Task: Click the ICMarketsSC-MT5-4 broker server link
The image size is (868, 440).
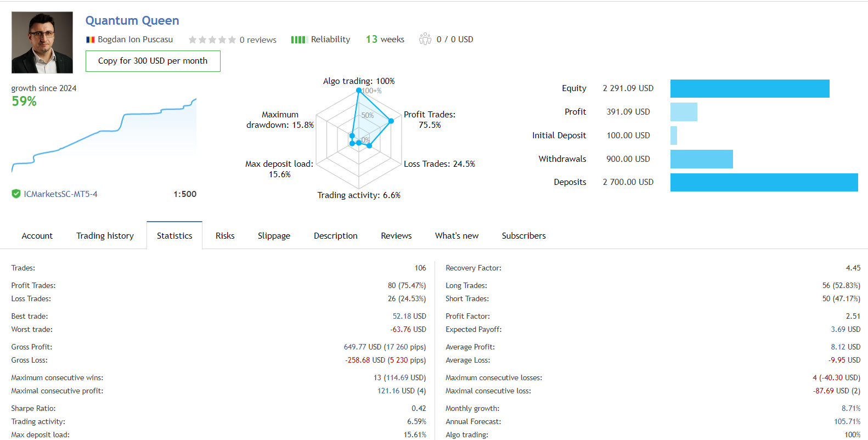Action: click(x=60, y=194)
